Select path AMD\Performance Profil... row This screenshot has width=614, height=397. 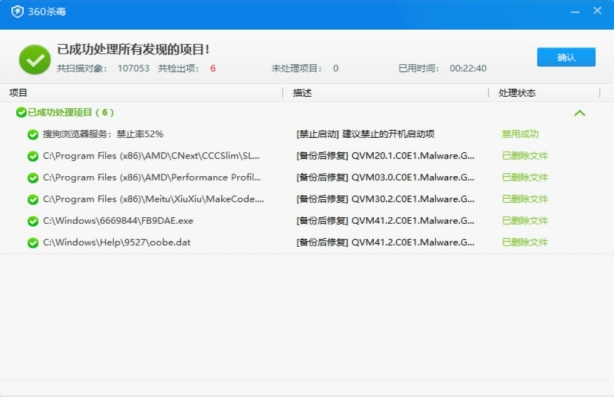(x=152, y=177)
